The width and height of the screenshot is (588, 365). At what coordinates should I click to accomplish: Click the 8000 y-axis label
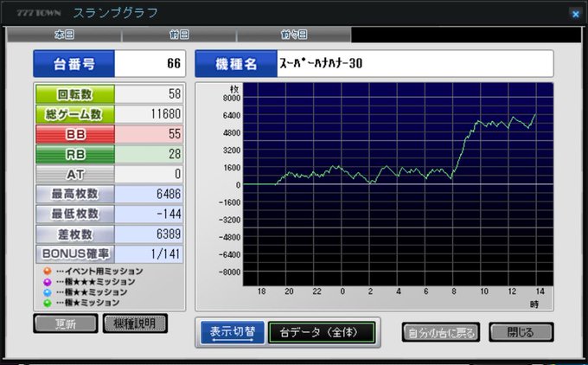(232, 98)
